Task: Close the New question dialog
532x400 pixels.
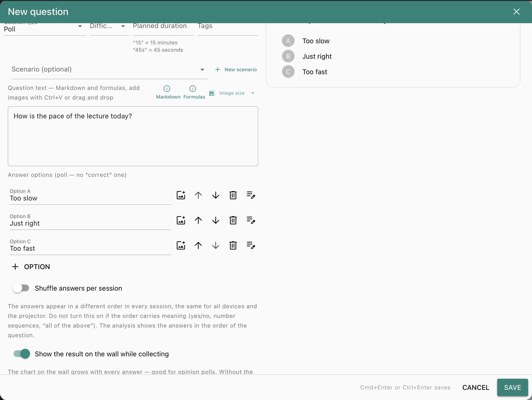Action: click(x=516, y=12)
